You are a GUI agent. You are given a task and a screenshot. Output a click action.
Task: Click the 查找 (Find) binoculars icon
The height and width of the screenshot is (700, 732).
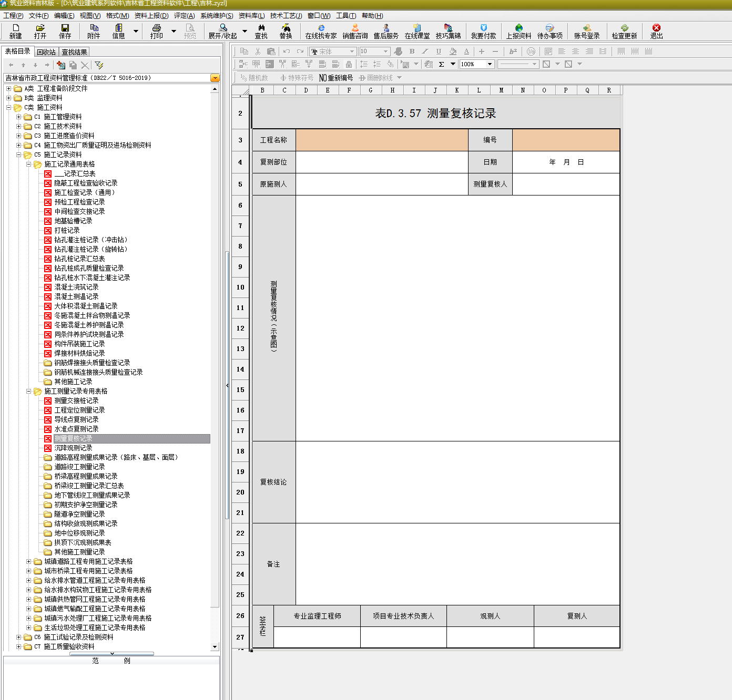[x=261, y=31]
